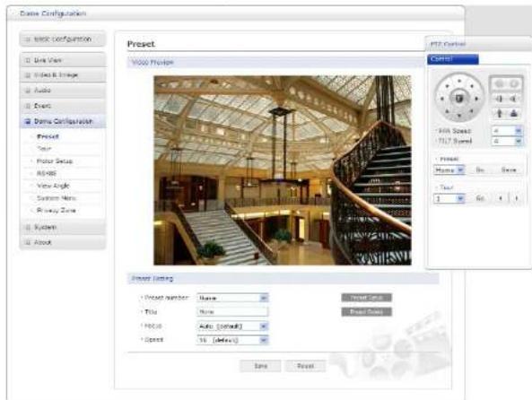532x400 pixels.
Task: Click the PTZ joystick center button
Action: pyautogui.click(x=459, y=99)
